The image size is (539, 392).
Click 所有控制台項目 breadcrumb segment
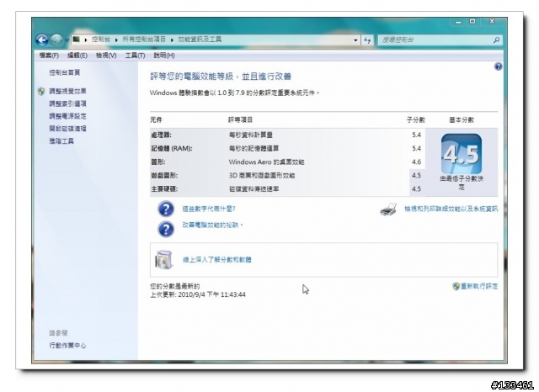point(144,40)
